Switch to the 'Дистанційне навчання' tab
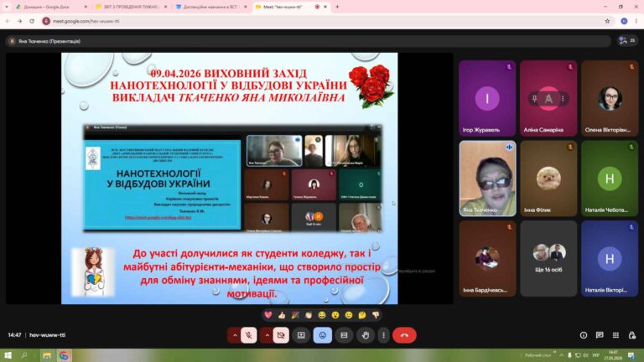The image size is (644, 362). pyautogui.click(x=211, y=7)
